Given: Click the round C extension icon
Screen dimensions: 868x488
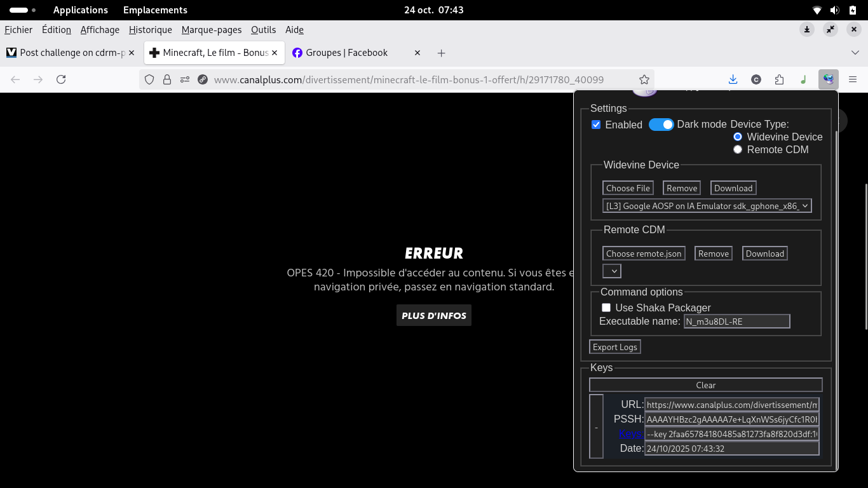Looking at the screenshot, I should tap(756, 79).
